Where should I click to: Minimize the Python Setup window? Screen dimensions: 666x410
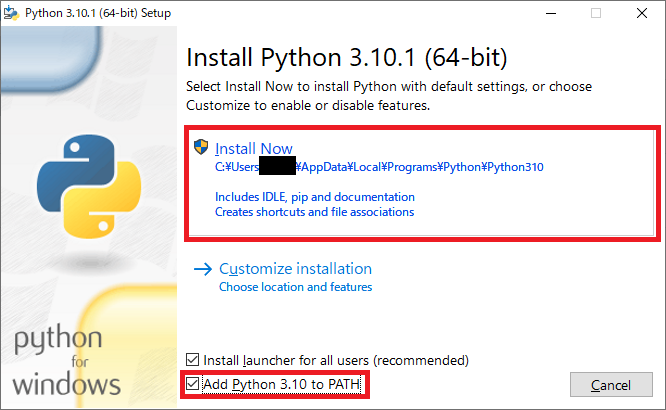551,13
